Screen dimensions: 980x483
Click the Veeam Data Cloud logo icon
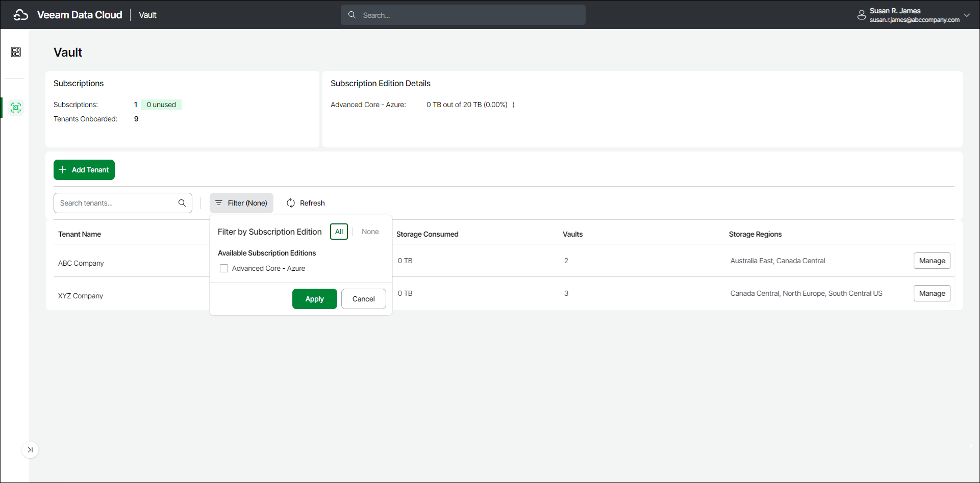tap(20, 15)
